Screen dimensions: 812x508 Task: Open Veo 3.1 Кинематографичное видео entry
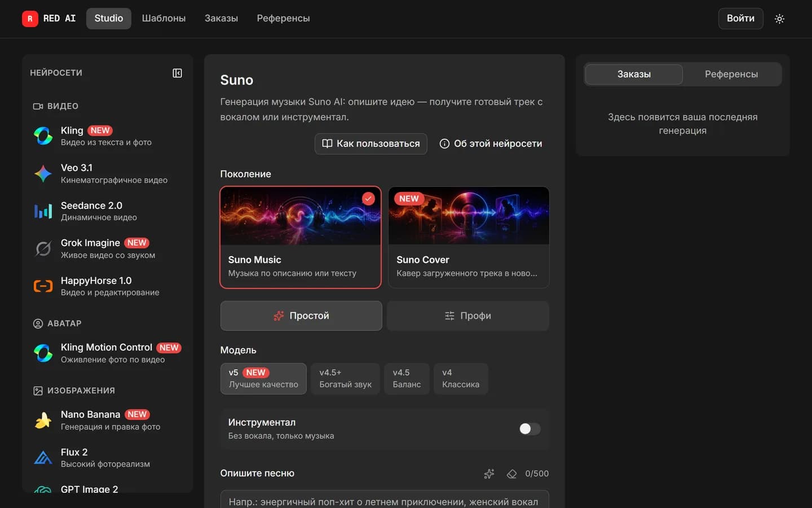pos(108,173)
